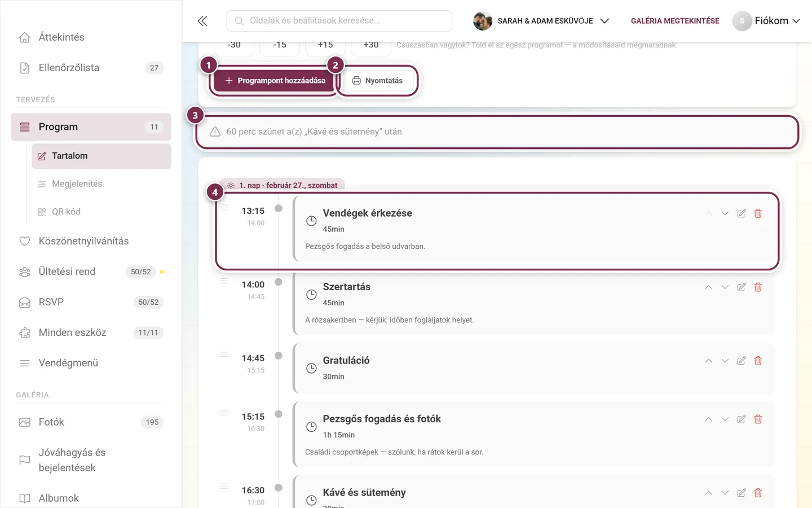Open the QR-kód sub-item
The width and height of the screenshot is (812, 508).
coord(101,212)
